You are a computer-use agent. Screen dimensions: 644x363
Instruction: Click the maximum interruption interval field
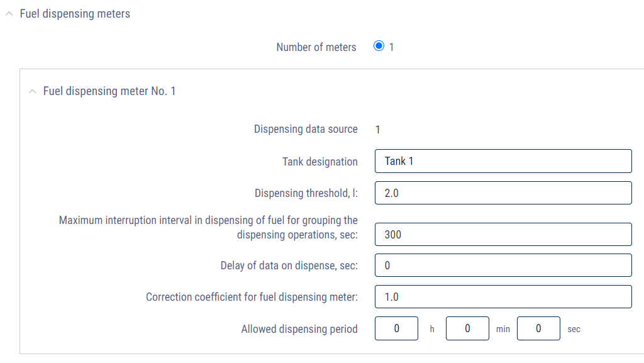[503, 235]
